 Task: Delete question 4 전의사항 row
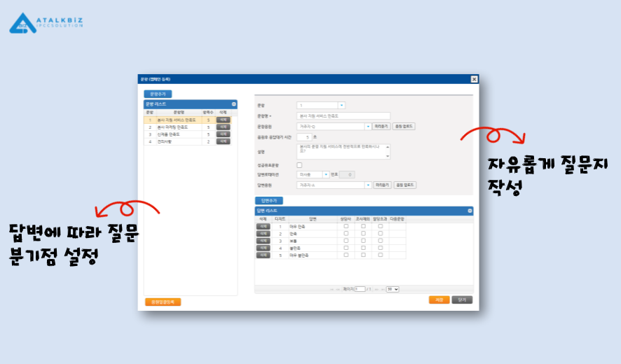(x=223, y=141)
